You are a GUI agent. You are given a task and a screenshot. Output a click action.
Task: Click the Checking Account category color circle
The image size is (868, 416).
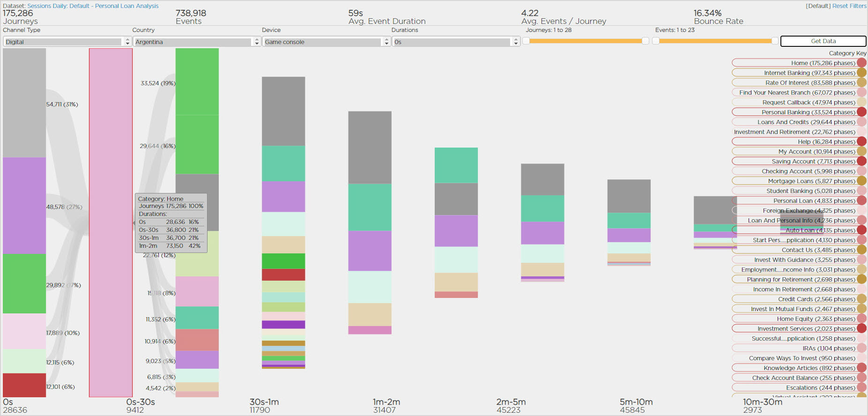pyautogui.click(x=861, y=171)
